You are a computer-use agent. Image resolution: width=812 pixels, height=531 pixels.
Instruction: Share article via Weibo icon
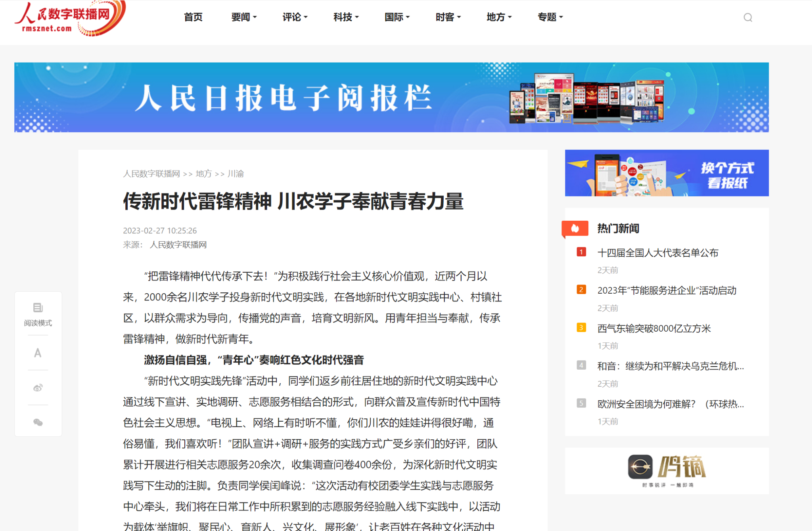(x=38, y=388)
